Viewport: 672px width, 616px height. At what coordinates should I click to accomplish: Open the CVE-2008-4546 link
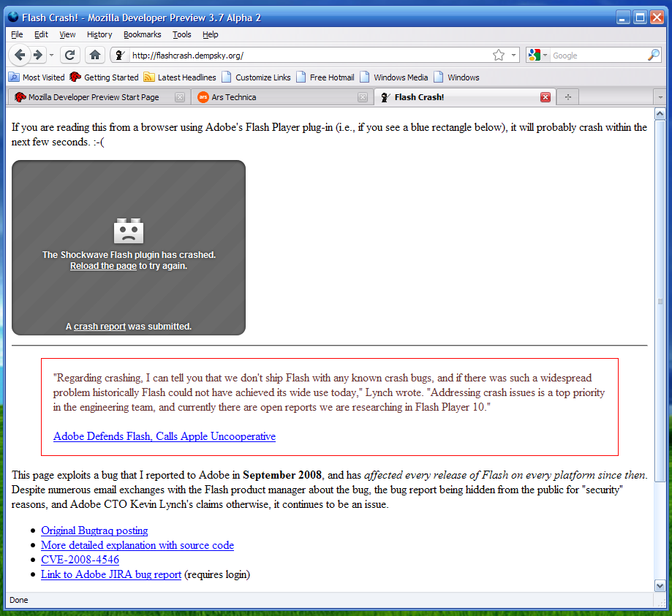[x=80, y=560]
